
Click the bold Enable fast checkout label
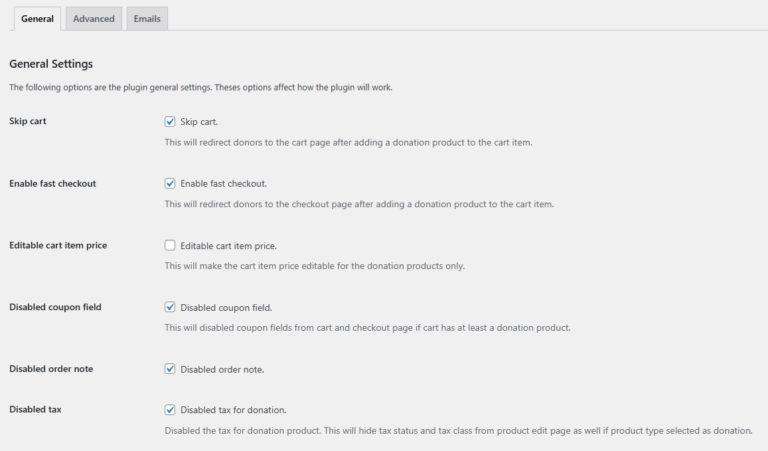[52, 184]
